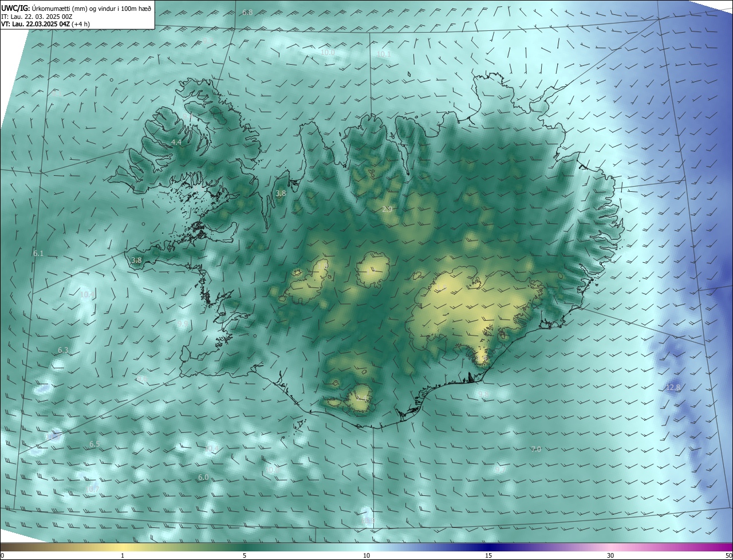Viewport: 733px width, 560px height.
Task: Click the 4.4 value label over the Westfjords
Action: pos(176,142)
